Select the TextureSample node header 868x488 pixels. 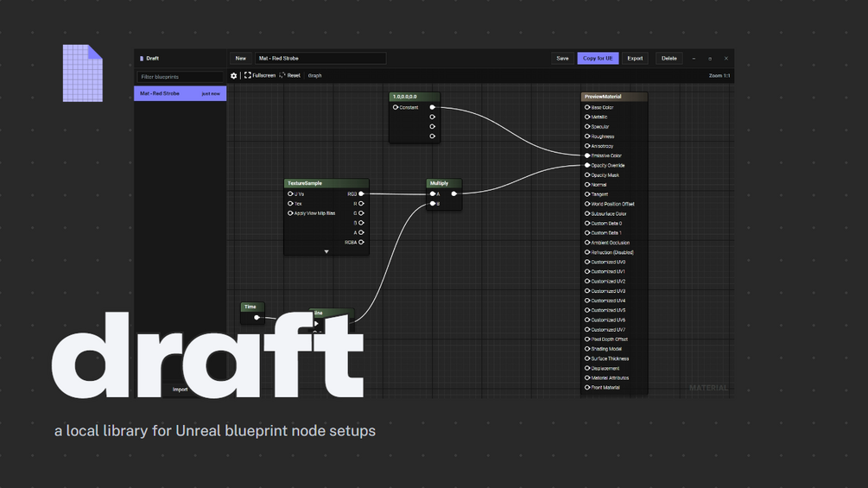click(x=326, y=183)
